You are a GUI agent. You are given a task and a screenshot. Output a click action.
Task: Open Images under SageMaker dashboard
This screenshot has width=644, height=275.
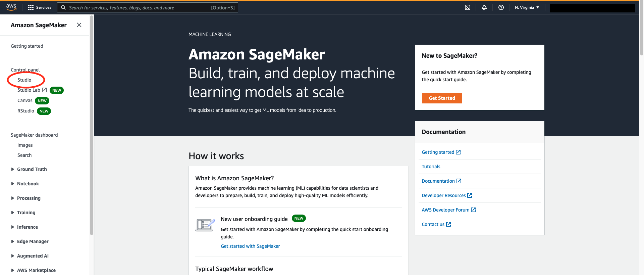point(25,145)
